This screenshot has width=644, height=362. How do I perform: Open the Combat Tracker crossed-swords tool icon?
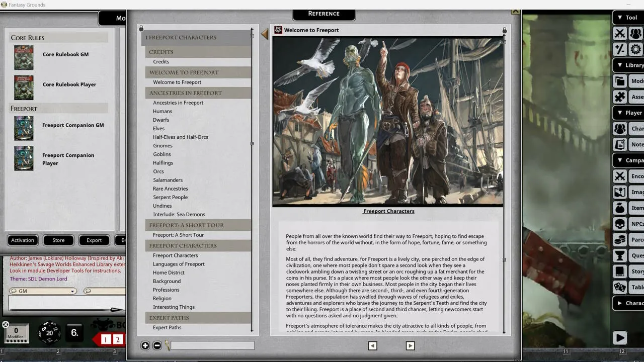tap(620, 33)
